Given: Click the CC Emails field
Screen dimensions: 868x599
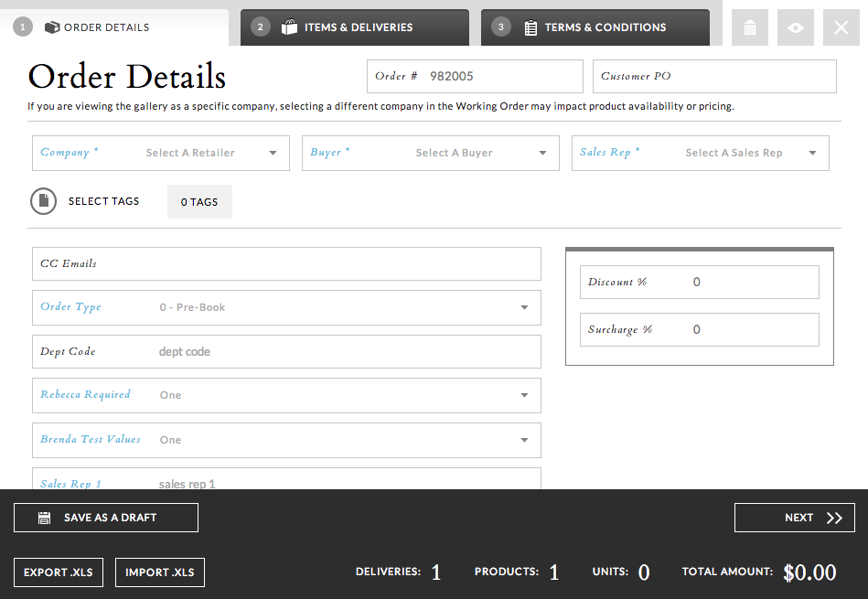Looking at the screenshot, I should [286, 263].
